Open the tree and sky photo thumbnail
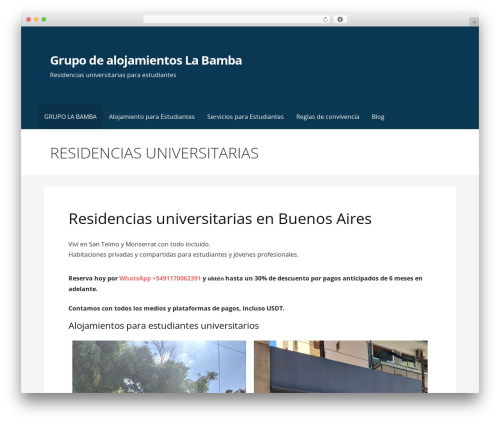This screenshot has width=500, height=423. pyautogui.click(x=159, y=367)
